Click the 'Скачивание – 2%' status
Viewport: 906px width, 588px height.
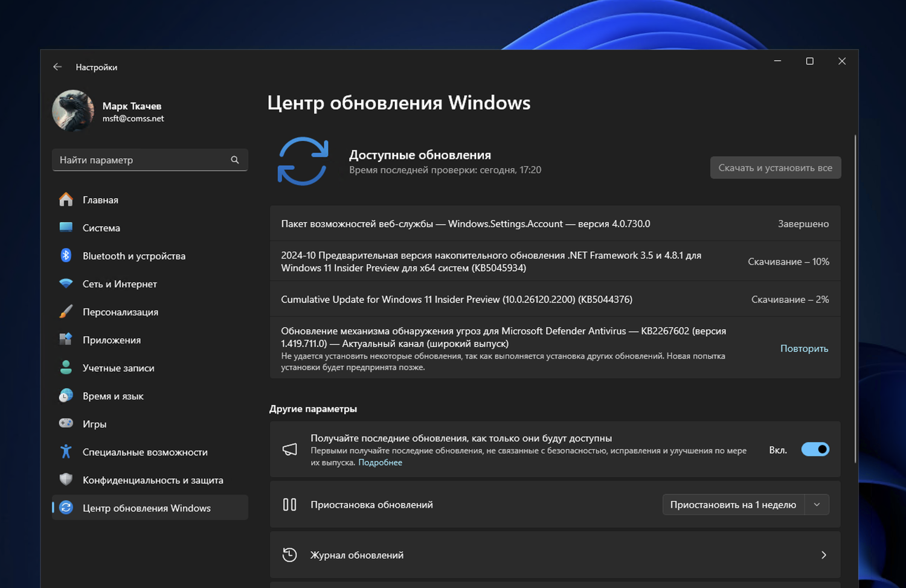click(x=790, y=299)
